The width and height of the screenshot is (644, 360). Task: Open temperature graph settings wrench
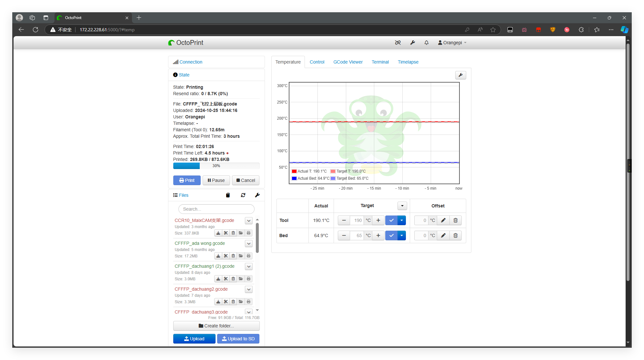[460, 75]
